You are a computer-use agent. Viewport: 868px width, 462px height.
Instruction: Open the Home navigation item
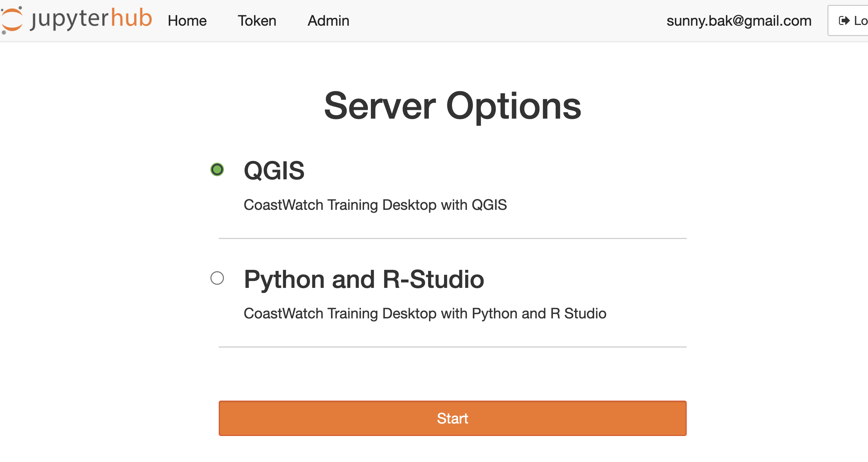click(x=187, y=21)
